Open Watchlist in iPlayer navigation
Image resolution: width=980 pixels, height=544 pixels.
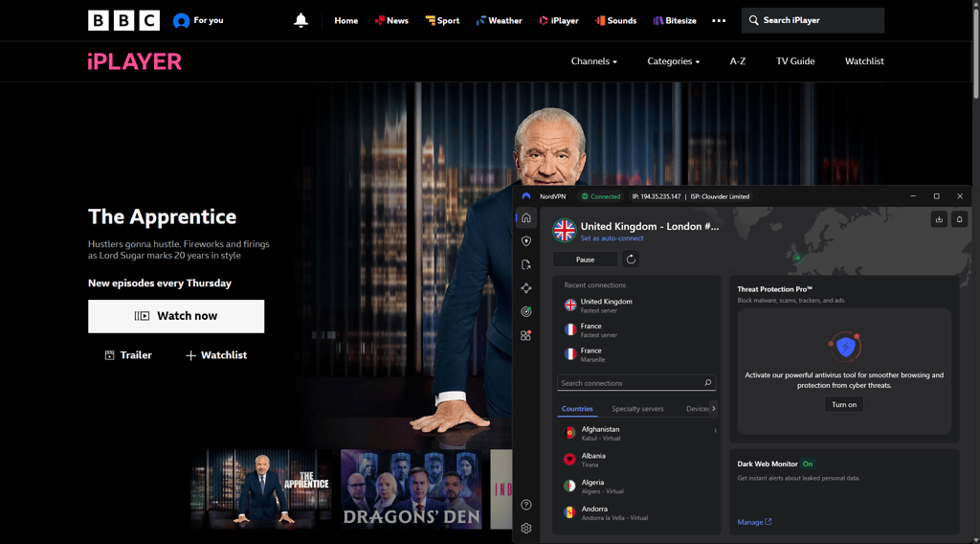pos(864,61)
